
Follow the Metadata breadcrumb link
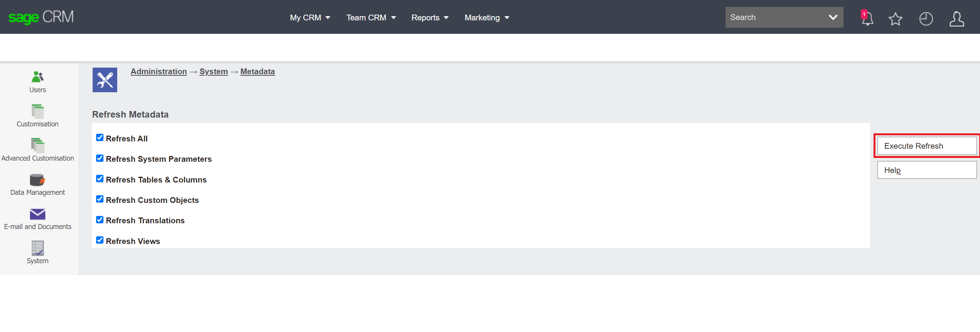[x=257, y=71]
